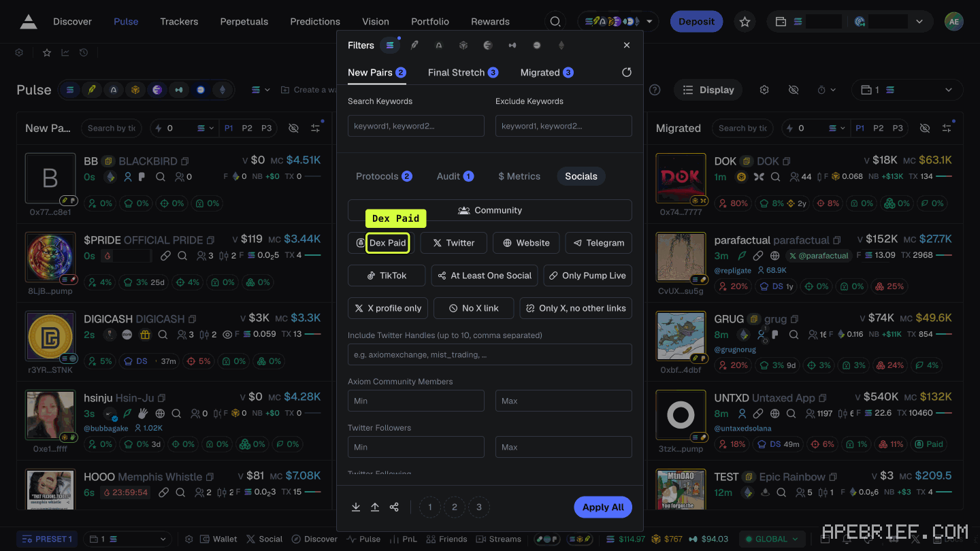The image size is (980, 551).
Task: Open the Audit filter section
Action: [x=455, y=176]
